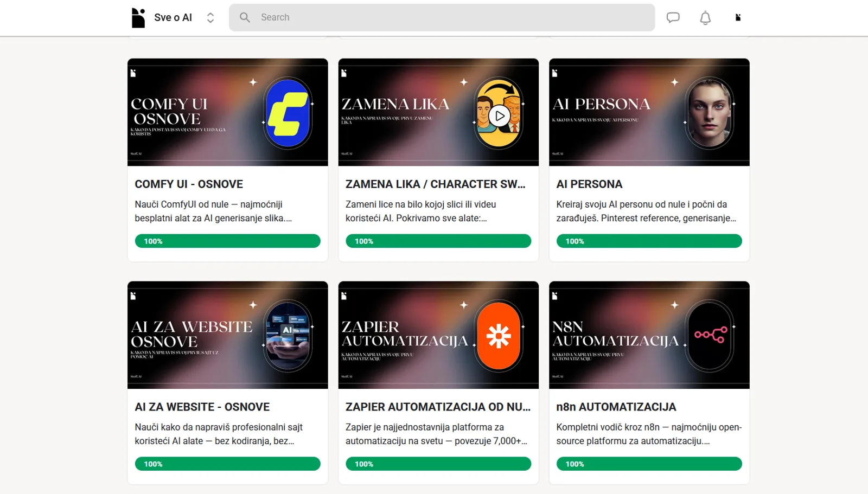Click small logo on AI Persona thumbnail corner

pos(554,73)
